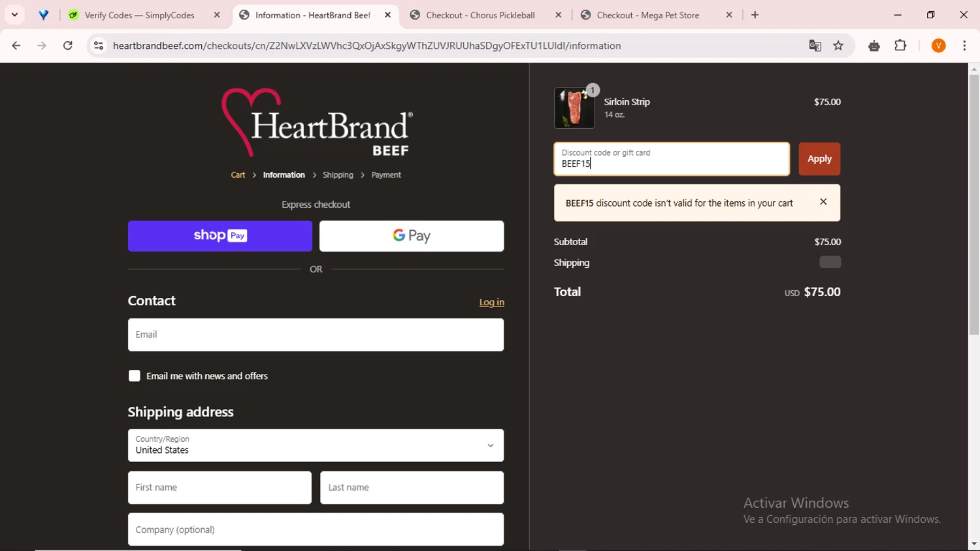Go forward in browser history
980x551 pixels.
42,46
